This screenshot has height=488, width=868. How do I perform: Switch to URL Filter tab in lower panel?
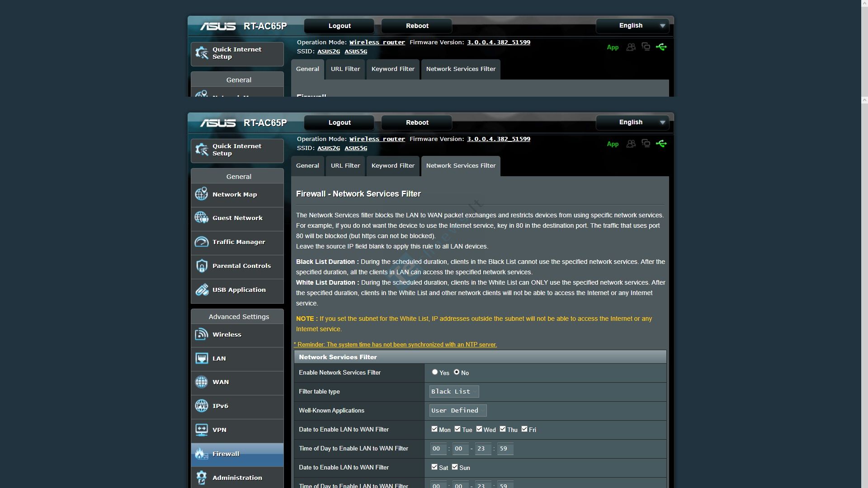click(345, 166)
